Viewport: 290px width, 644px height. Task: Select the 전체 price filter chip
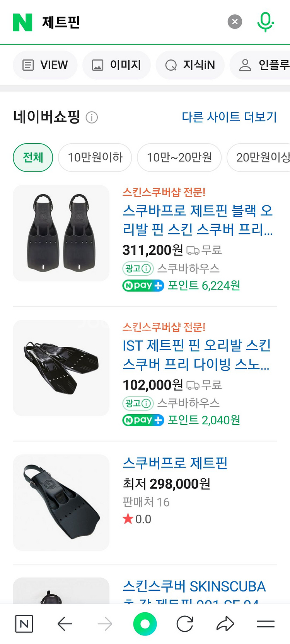[x=33, y=158]
